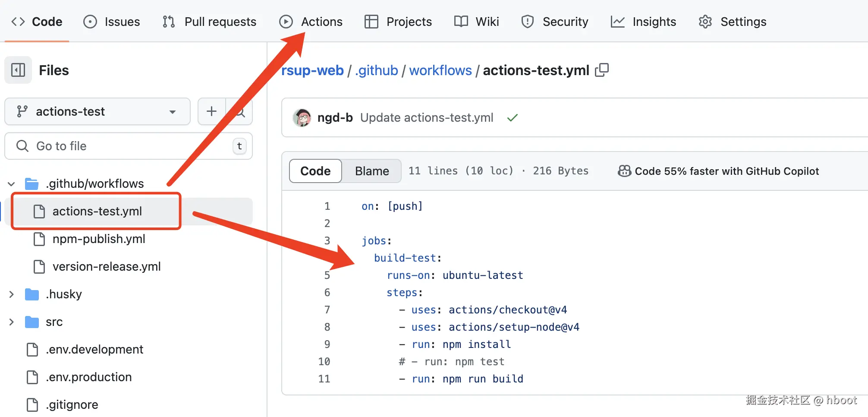Viewport: 868px width, 417px height.
Task: Click the green commit status checkmark
Action: point(512,117)
